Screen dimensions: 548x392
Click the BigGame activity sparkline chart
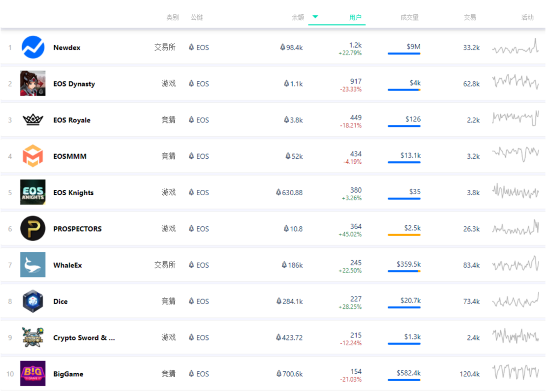(516, 372)
